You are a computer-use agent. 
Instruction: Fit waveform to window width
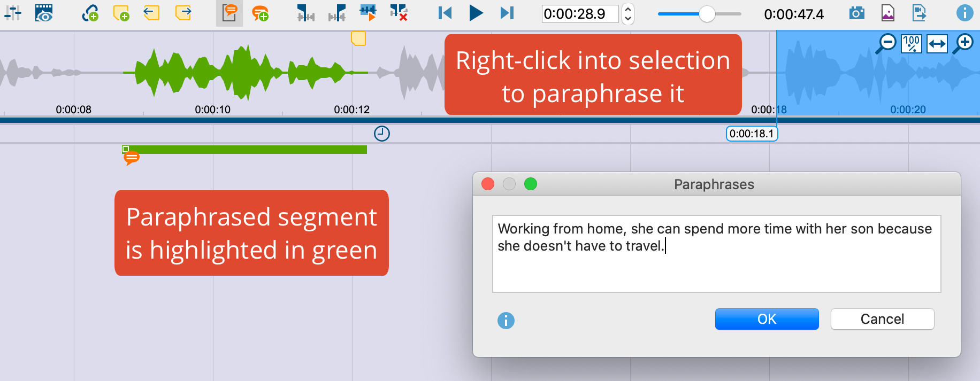point(937,44)
